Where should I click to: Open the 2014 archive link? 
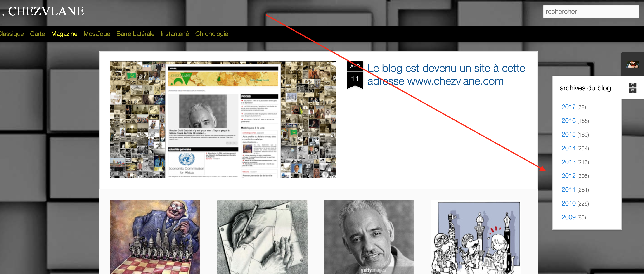pyautogui.click(x=568, y=148)
